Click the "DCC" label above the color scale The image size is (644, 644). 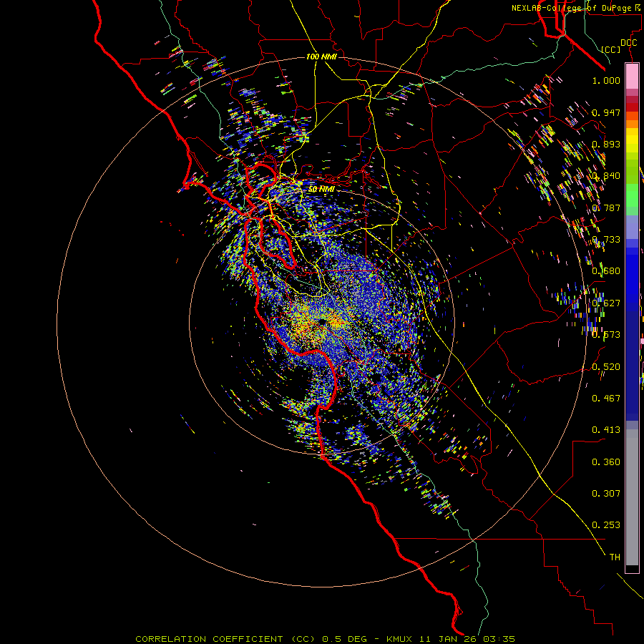click(628, 43)
